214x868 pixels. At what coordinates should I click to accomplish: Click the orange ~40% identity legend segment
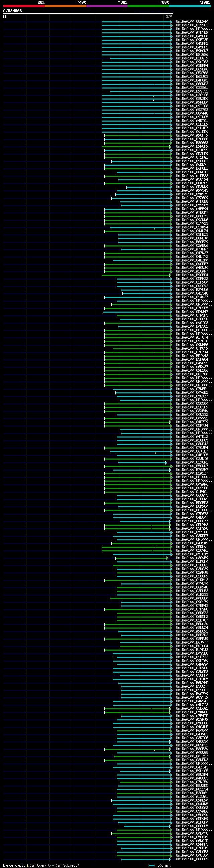click(66, 6)
